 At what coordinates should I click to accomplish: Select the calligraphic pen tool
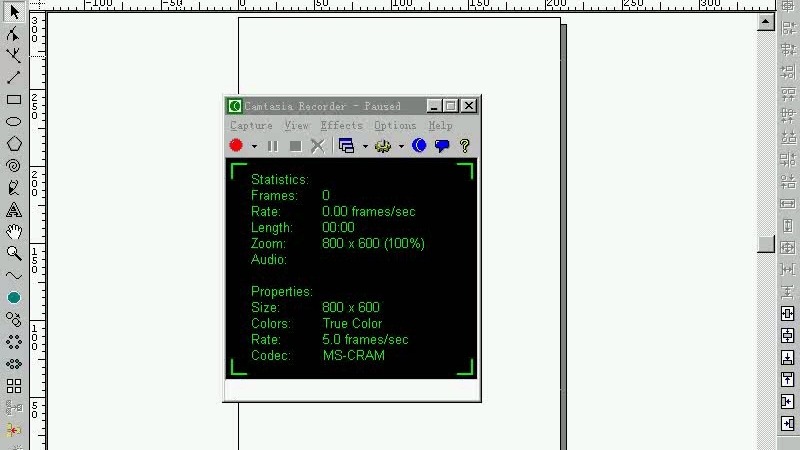click(x=14, y=188)
